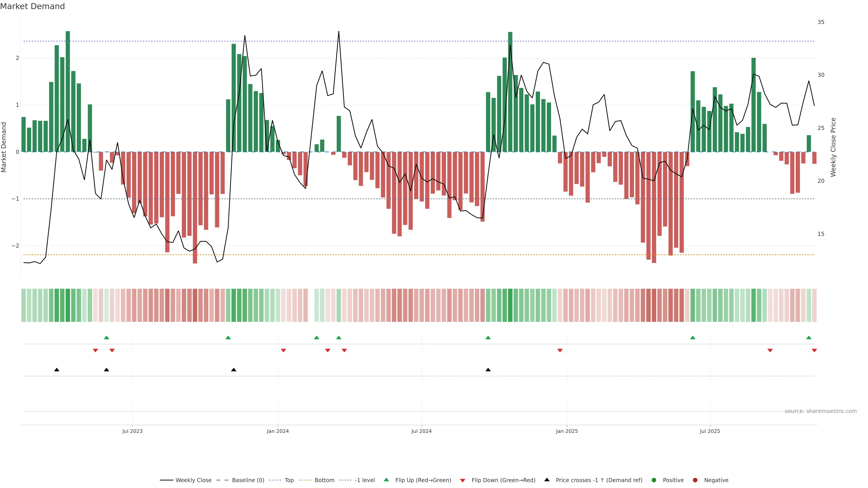Viewport: 868px width, 488px height.
Task: Click the red Negative circle legend icon
Action: 695,480
